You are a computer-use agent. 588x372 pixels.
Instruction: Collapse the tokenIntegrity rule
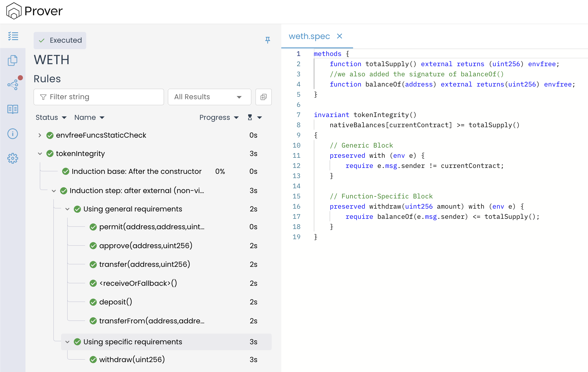40,154
